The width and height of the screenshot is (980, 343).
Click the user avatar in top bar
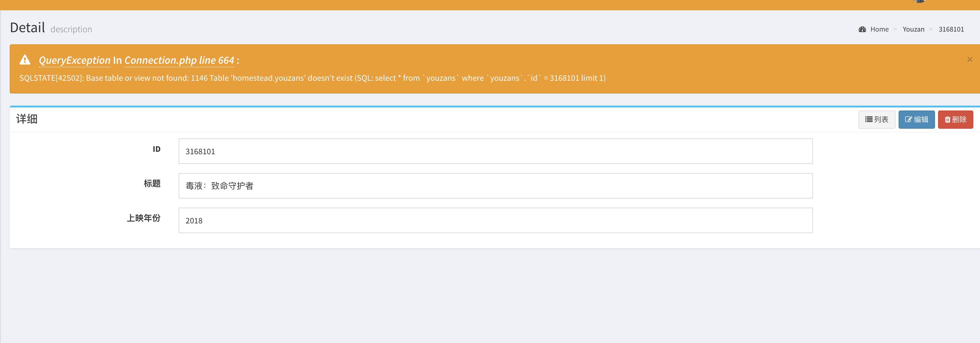919,2
